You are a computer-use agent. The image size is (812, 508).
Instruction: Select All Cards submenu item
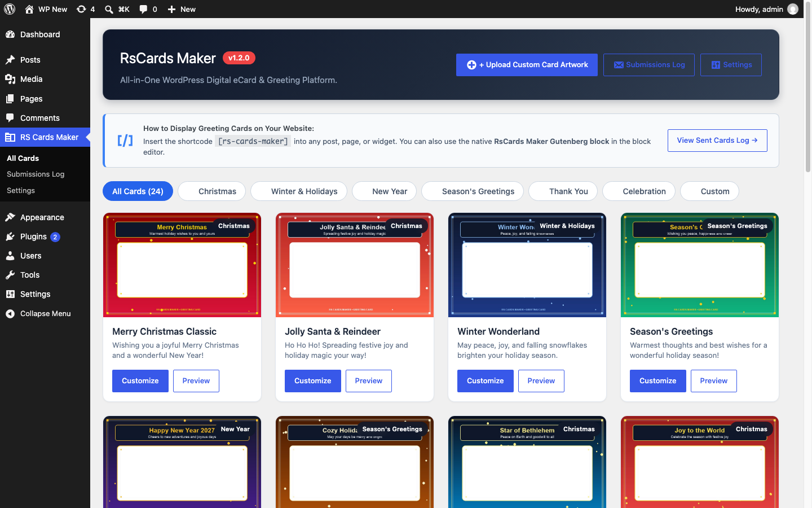click(x=23, y=159)
